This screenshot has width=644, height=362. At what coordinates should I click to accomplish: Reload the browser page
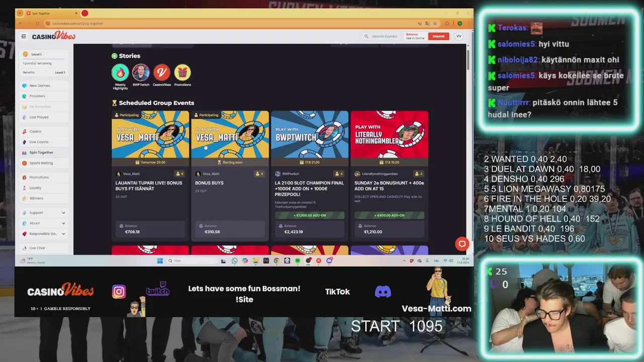[37, 23]
